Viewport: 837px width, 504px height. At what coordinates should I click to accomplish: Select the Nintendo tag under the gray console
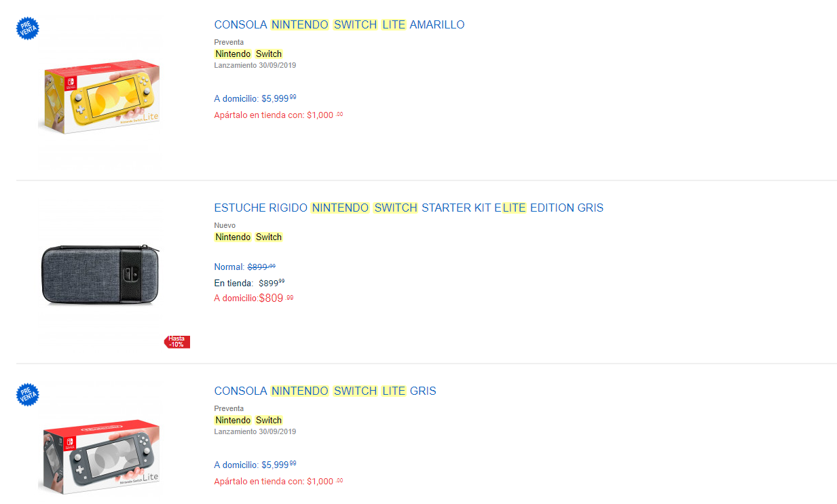[233, 420]
